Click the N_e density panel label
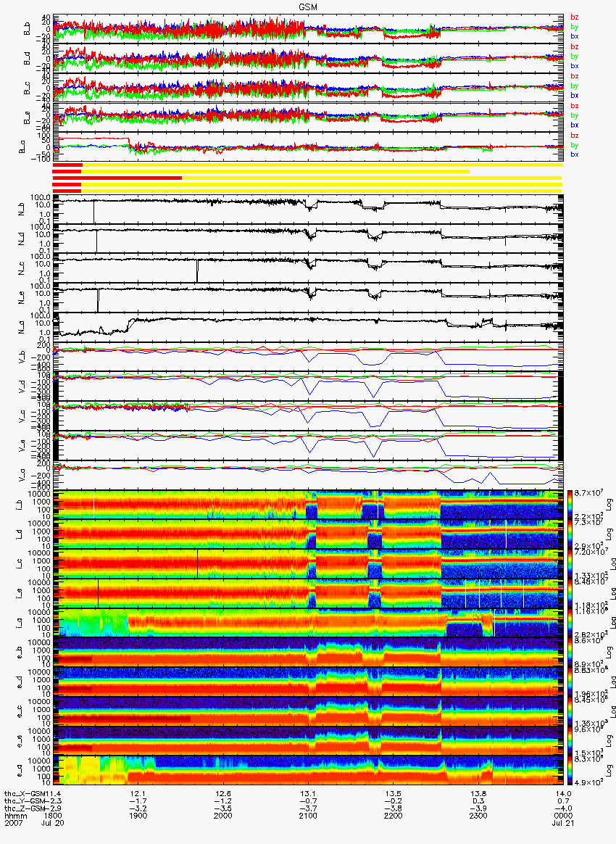 click(x=22, y=298)
